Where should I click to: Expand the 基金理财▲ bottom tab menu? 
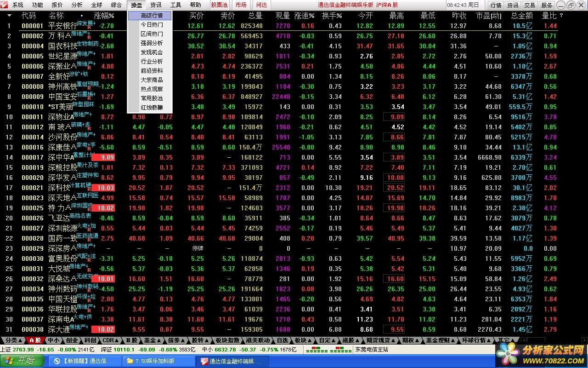(x=441, y=340)
